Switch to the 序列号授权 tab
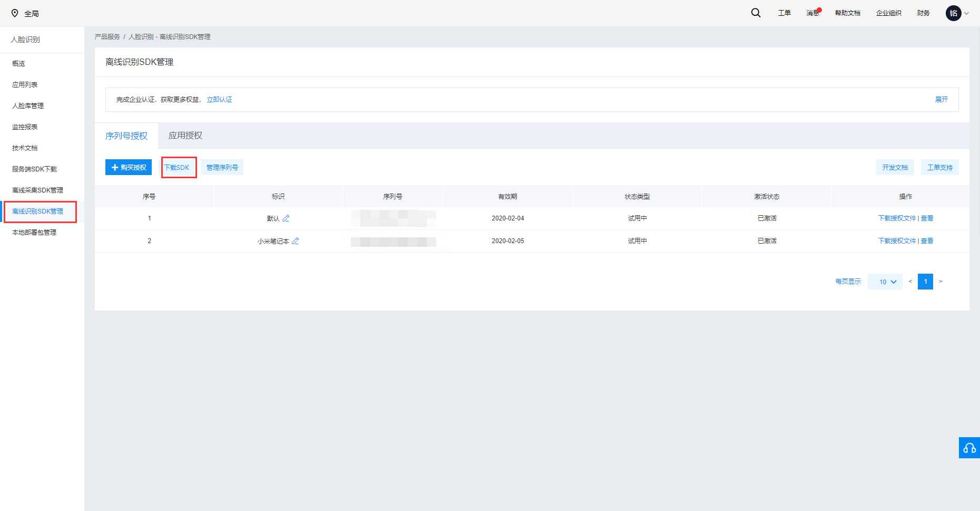 pos(126,136)
